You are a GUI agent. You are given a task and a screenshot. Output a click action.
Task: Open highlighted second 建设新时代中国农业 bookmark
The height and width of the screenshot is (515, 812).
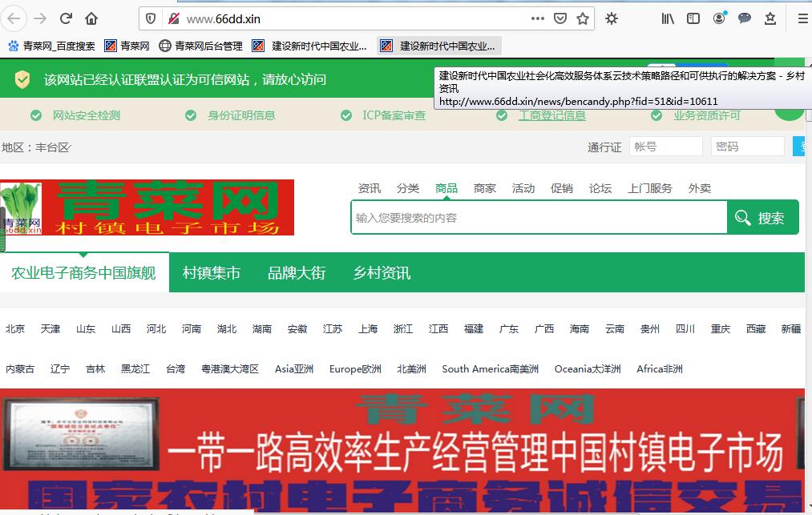click(x=438, y=46)
